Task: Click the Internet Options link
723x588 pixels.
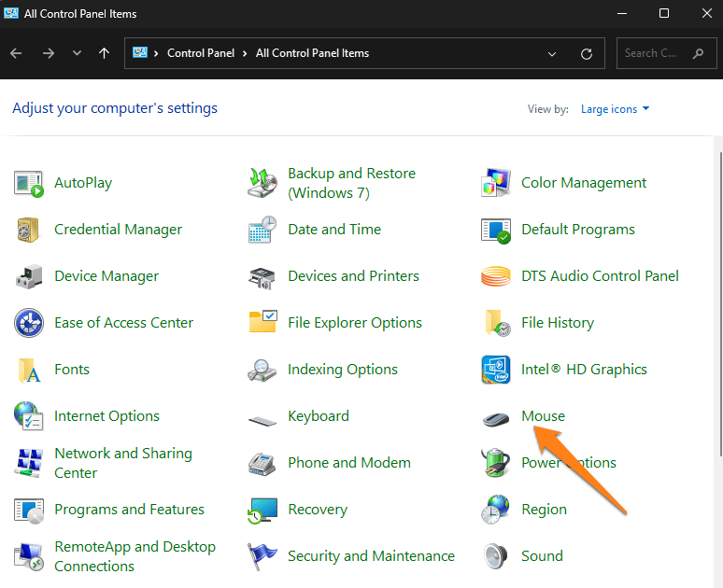Action: pos(107,416)
